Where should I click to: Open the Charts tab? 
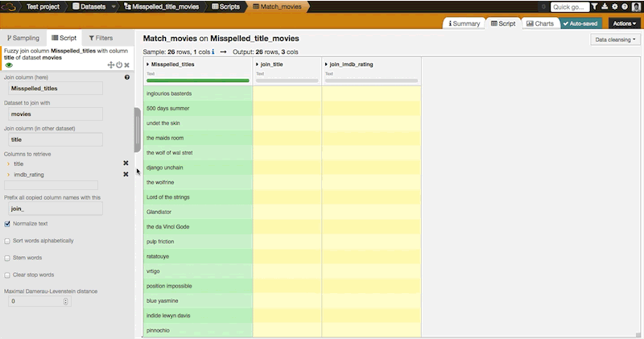coord(540,23)
